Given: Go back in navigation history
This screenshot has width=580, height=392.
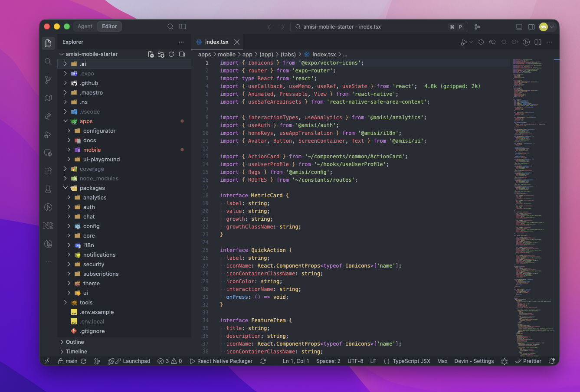Looking at the screenshot, I should pos(270,27).
